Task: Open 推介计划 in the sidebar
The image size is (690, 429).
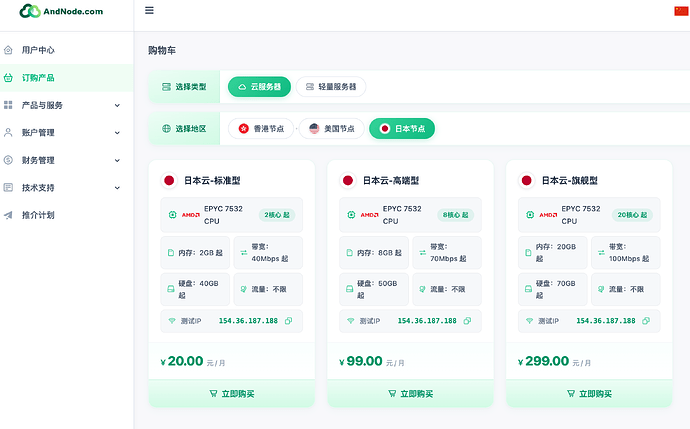Action: click(66, 215)
